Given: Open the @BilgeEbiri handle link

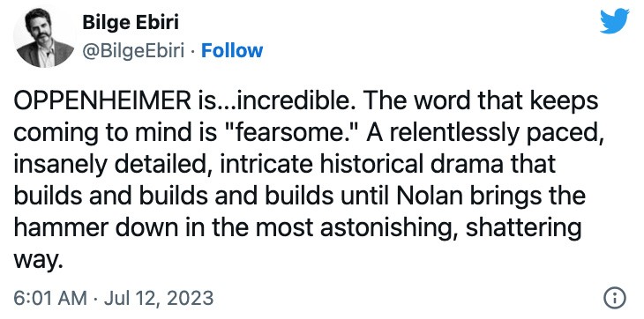Looking at the screenshot, I should pyautogui.click(x=133, y=51).
